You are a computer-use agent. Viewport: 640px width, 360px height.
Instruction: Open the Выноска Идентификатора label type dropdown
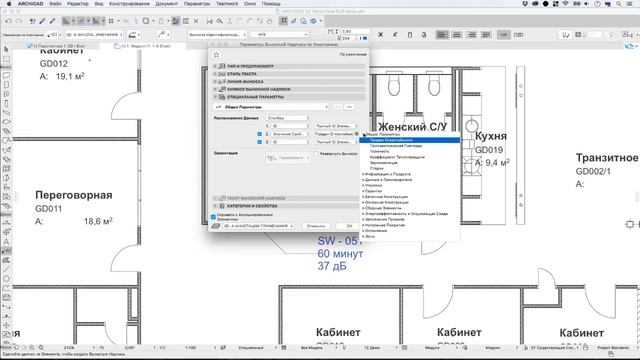coord(217,35)
